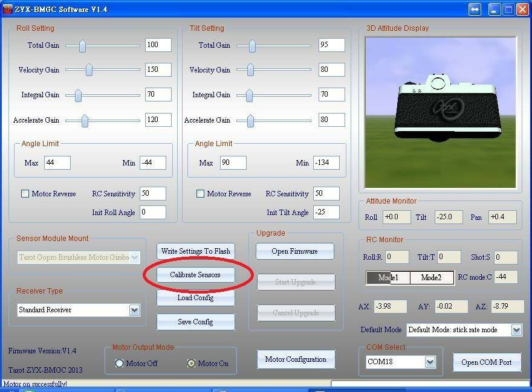Click Init Roll Angle field

153,212
